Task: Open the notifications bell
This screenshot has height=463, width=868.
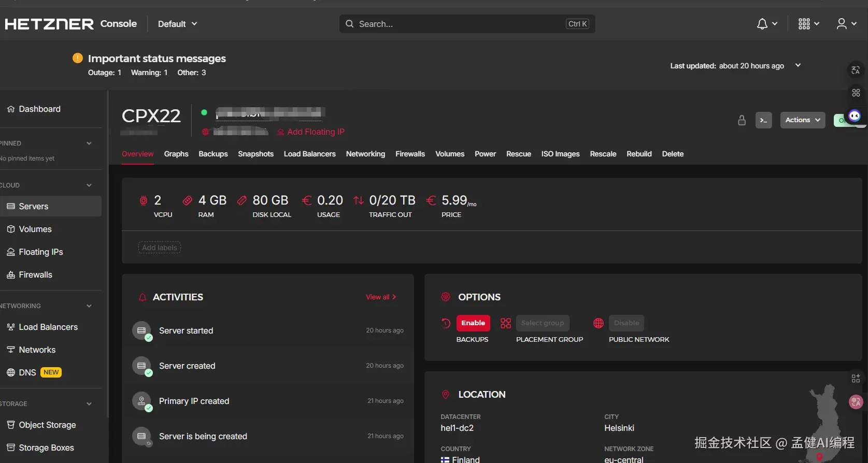Action: point(762,24)
